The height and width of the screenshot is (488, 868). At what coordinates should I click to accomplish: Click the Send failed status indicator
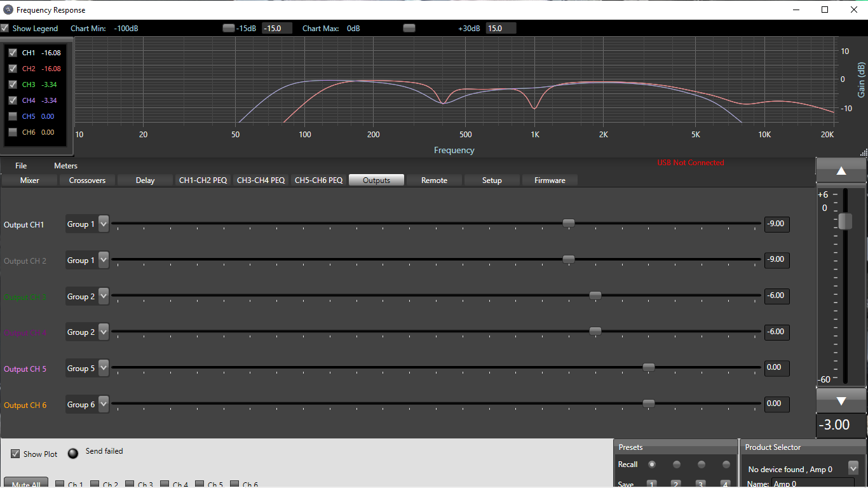pyautogui.click(x=74, y=453)
